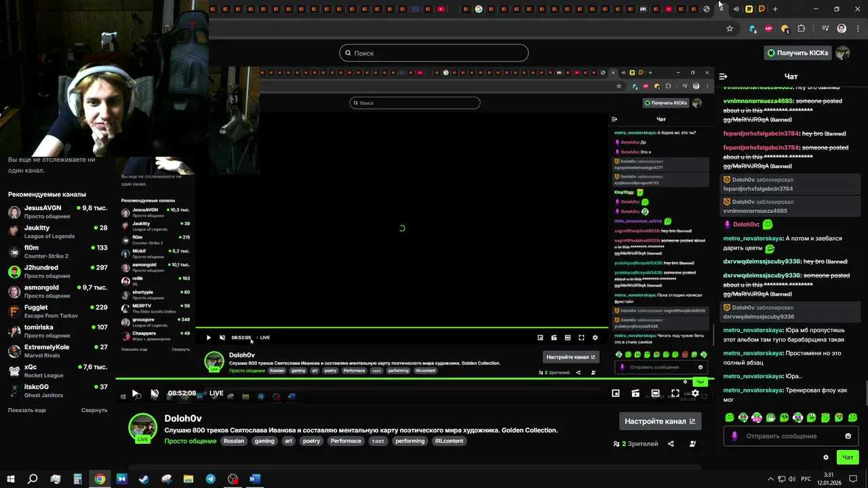This screenshot has width=868, height=488.
Task: Open Chrome profile avatar
Action: click(x=842, y=28)
